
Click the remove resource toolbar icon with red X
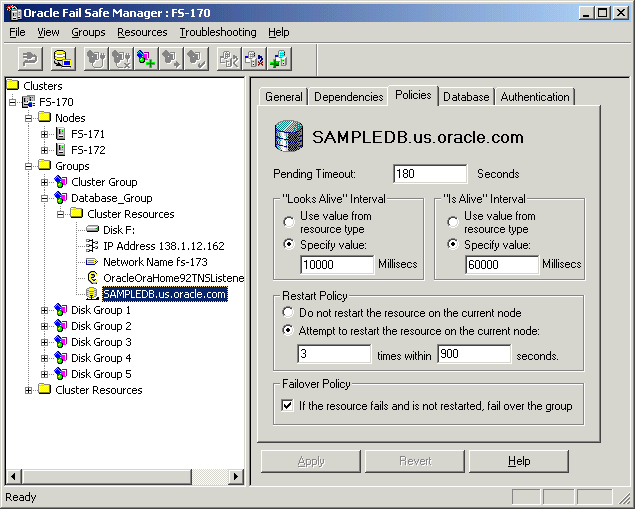coord(254,59)
